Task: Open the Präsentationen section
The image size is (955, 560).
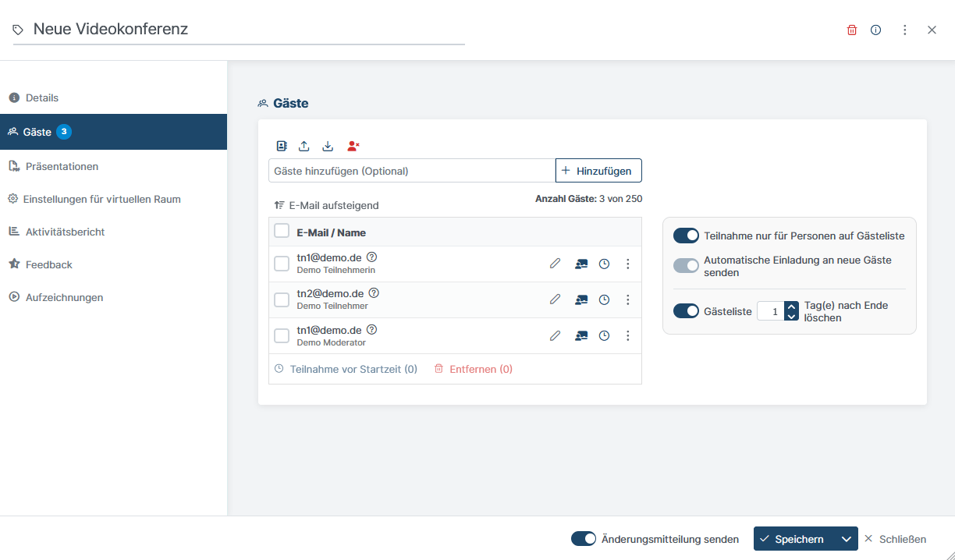Action: [x=62, y=166]
